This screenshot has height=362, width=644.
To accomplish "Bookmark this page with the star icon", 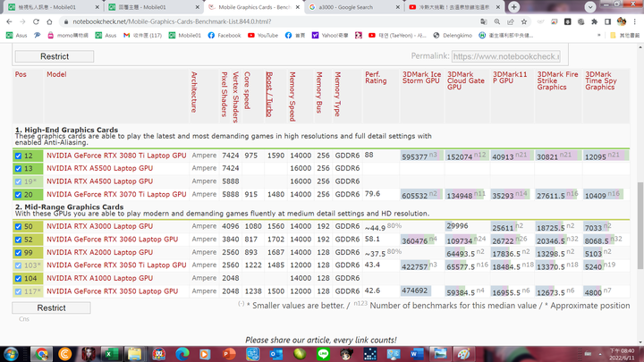I will pyautogui.click(x=524, y=21).
